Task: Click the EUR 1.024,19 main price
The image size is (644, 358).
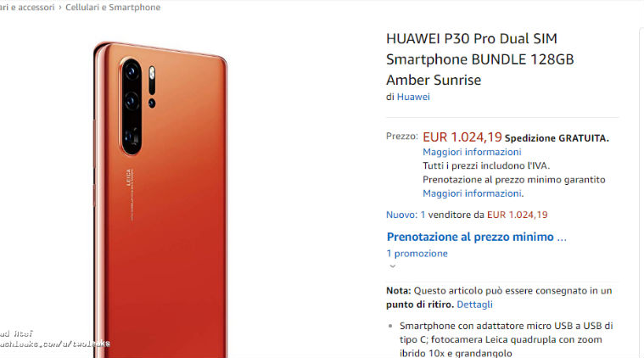Action: [x=462, y=137]
